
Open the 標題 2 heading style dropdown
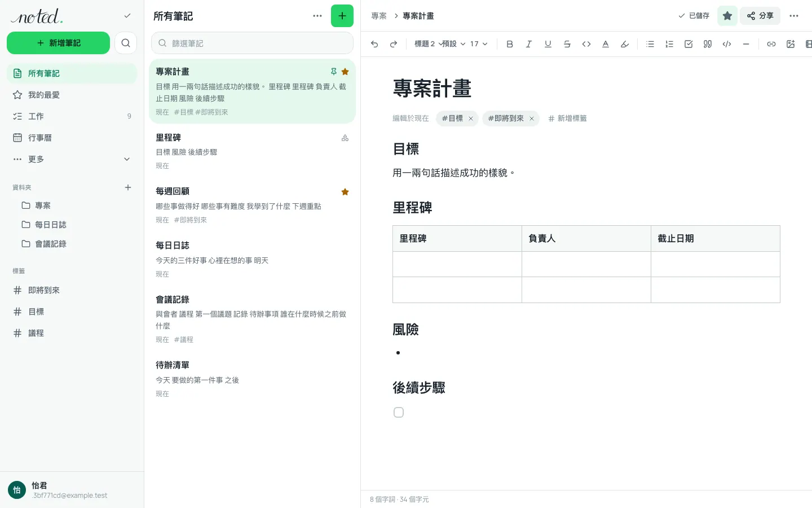[x=427, y=44]
